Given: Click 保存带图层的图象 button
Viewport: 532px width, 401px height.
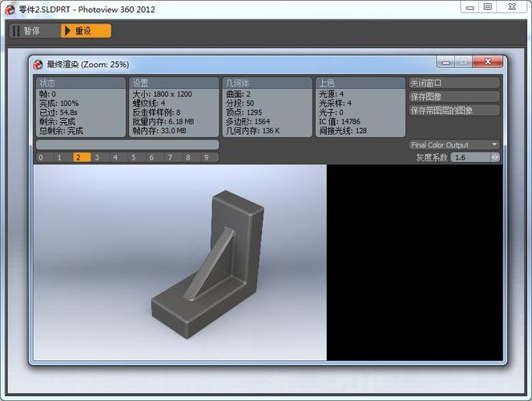Looking at the screenshot, I should pos(453,110).
